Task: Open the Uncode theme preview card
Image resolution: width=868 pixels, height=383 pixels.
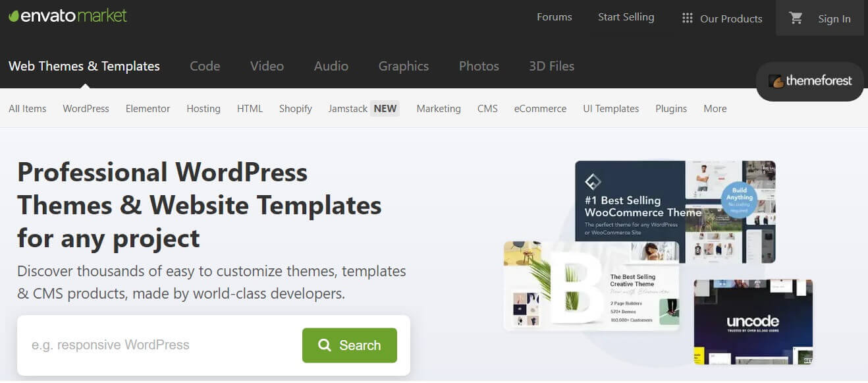Action: 753,322
